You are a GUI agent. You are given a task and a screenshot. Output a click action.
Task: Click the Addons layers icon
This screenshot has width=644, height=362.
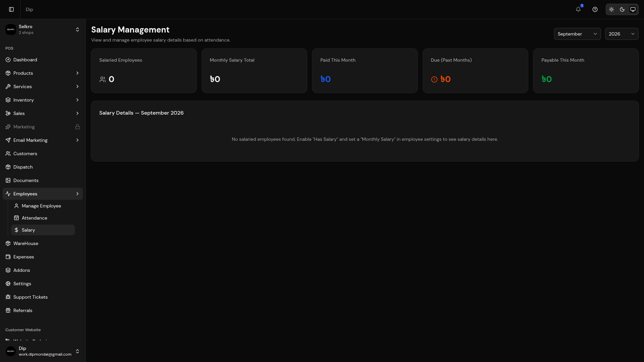coord(8,270)
